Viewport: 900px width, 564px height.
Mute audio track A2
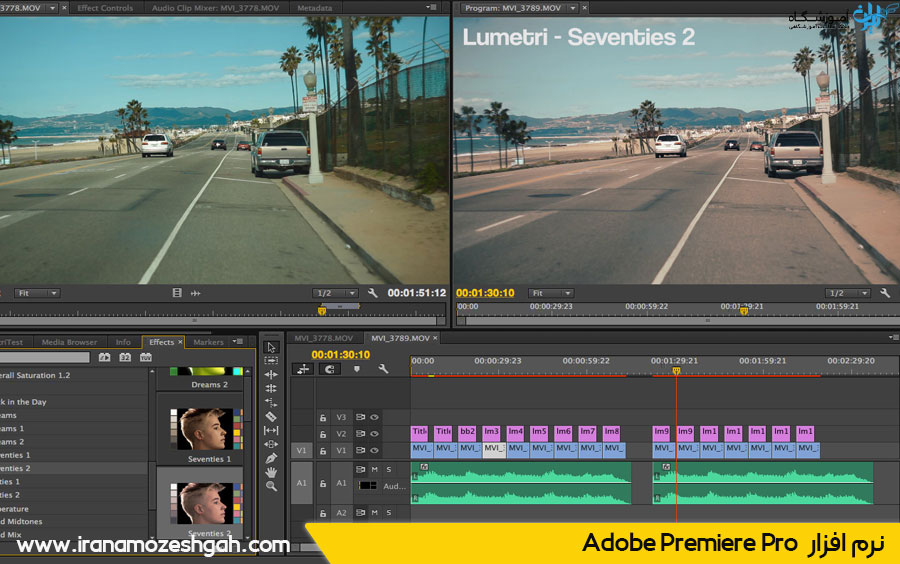coord(375,512)
